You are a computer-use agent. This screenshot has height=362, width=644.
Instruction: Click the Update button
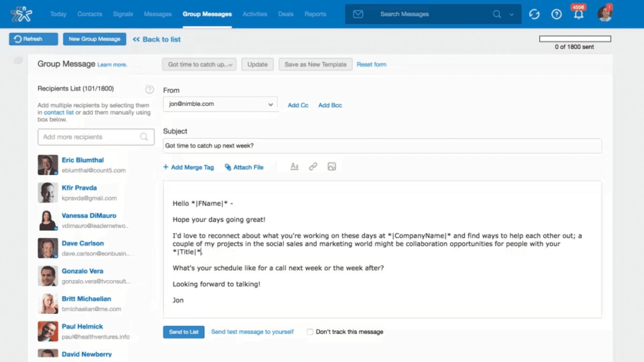tap(257, 64)
